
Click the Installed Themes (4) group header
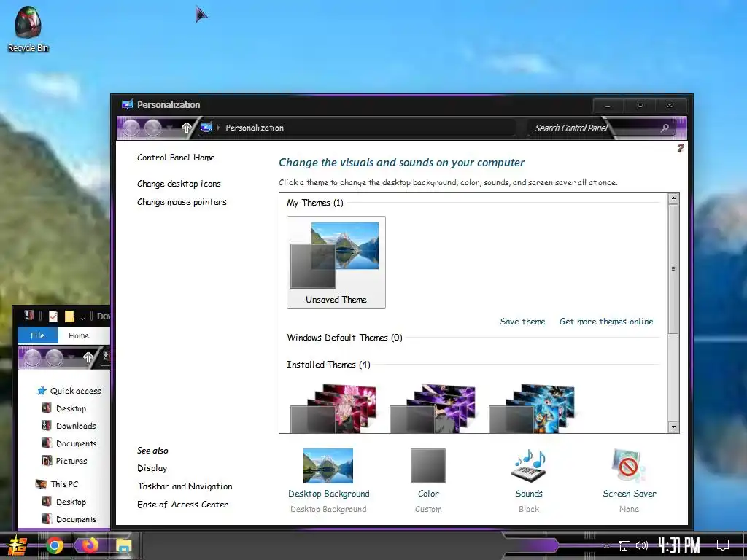(x=328, y=365)
